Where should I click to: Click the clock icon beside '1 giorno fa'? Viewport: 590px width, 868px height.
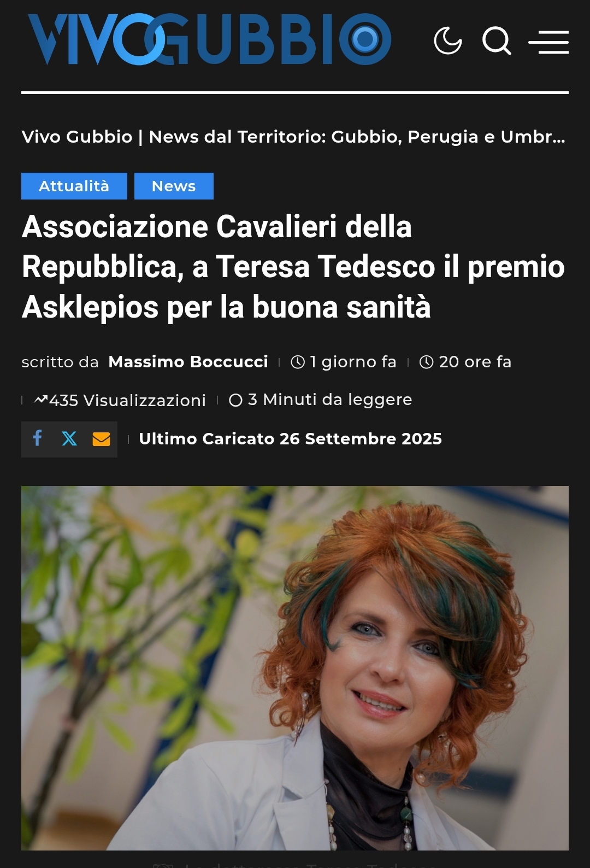298,362
